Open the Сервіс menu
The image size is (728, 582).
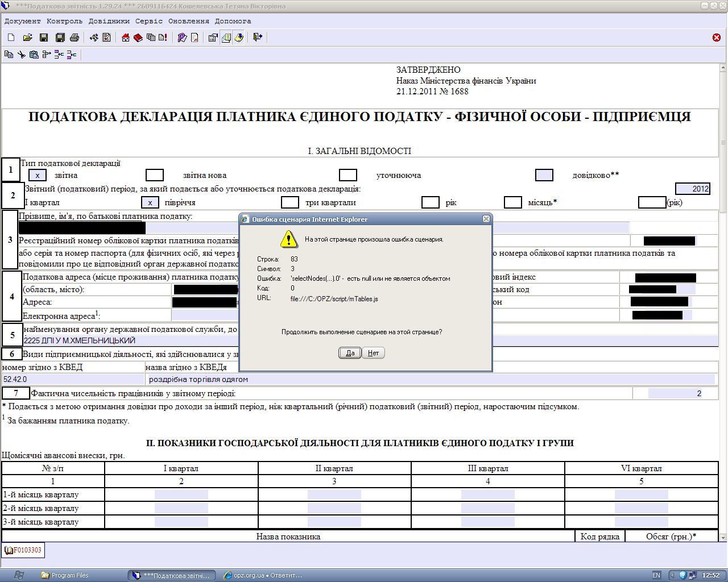tap(148, 21)
